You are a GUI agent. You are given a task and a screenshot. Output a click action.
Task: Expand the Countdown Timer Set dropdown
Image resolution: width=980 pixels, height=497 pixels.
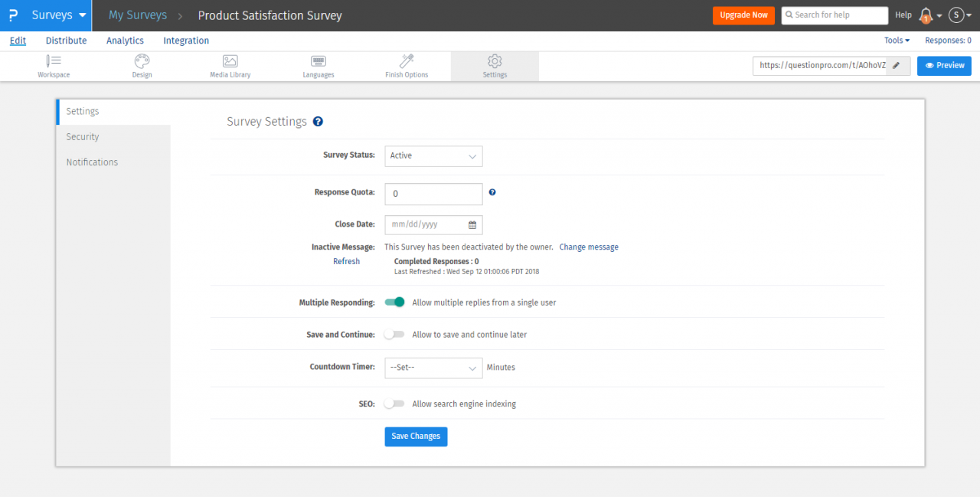click(x=433, y=368)
